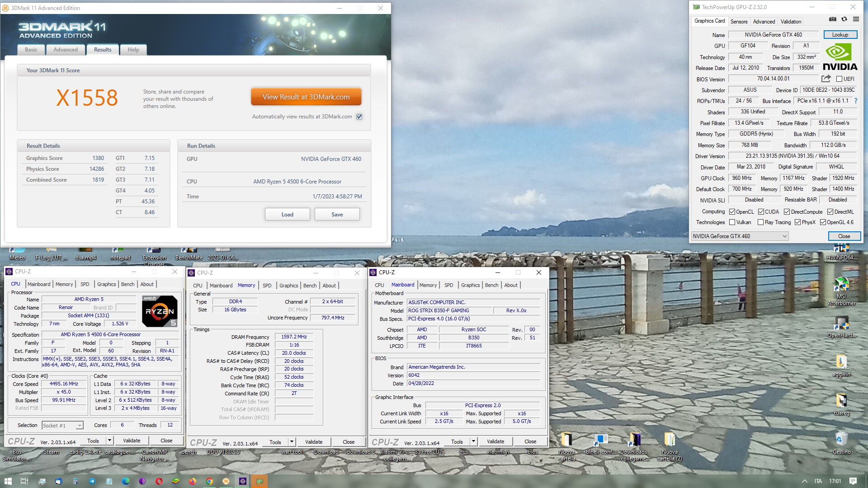Click the X1558 score text
Image resolution: width=868 pixels, height=488 pixels.
(x=87, y=98)
